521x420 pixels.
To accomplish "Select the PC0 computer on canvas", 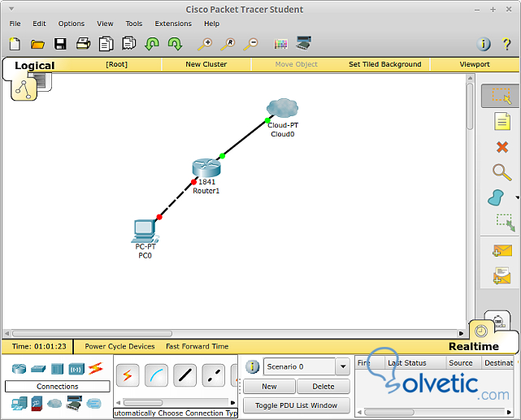I will point(145,231).
